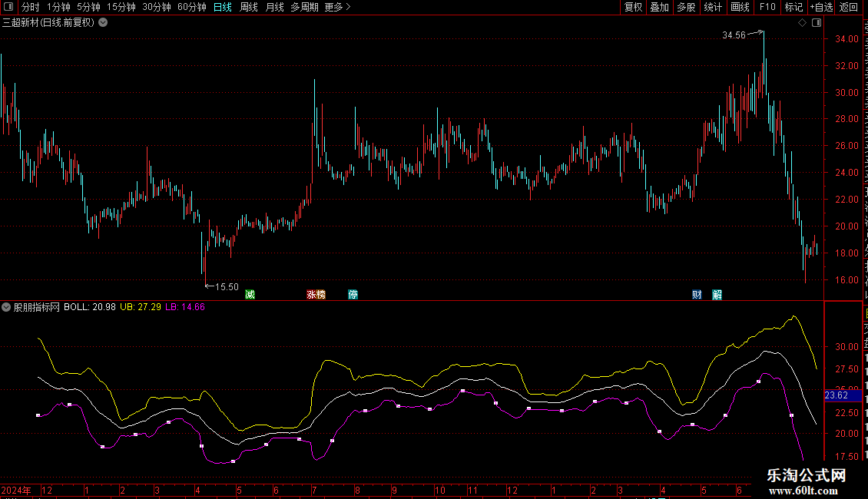Switch to 周线 weekly chart

point(249,7)
